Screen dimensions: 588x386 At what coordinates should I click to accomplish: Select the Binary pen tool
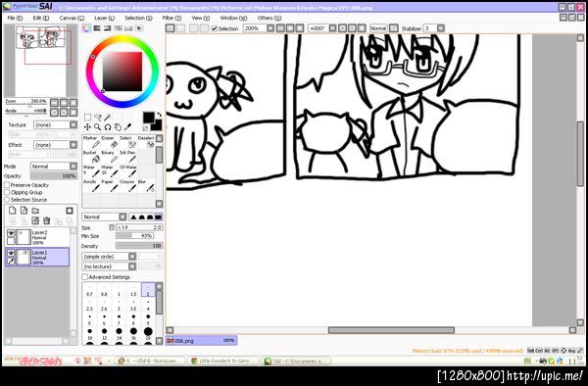point(109,157)
